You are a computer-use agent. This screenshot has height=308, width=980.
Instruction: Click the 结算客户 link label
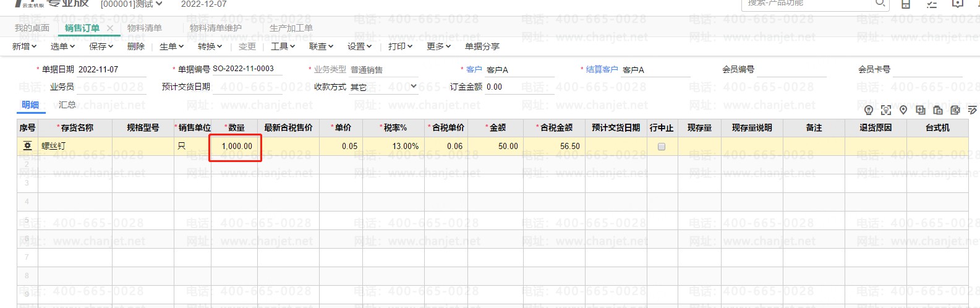point(602,69)
